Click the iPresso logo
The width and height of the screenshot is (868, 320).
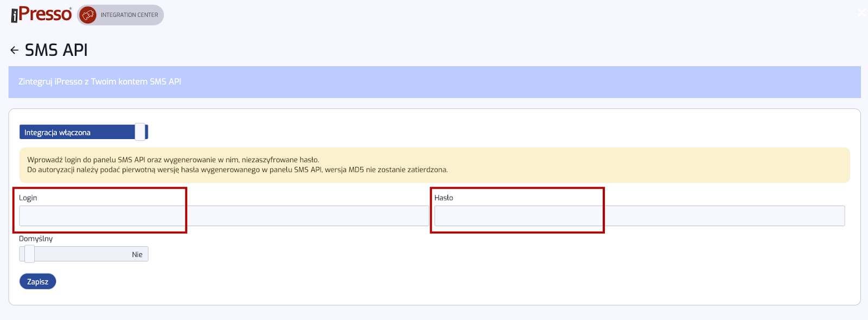click(x=41, y=14)
